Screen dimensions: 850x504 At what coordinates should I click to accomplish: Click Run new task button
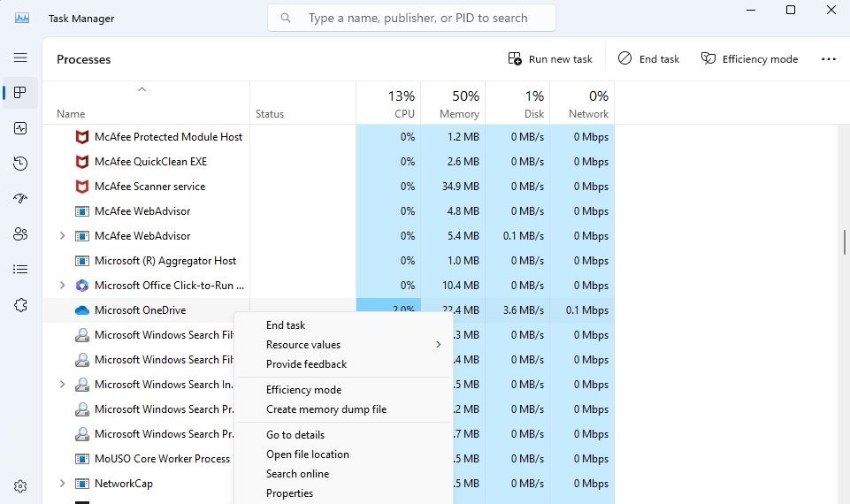(x=549, y=58)
